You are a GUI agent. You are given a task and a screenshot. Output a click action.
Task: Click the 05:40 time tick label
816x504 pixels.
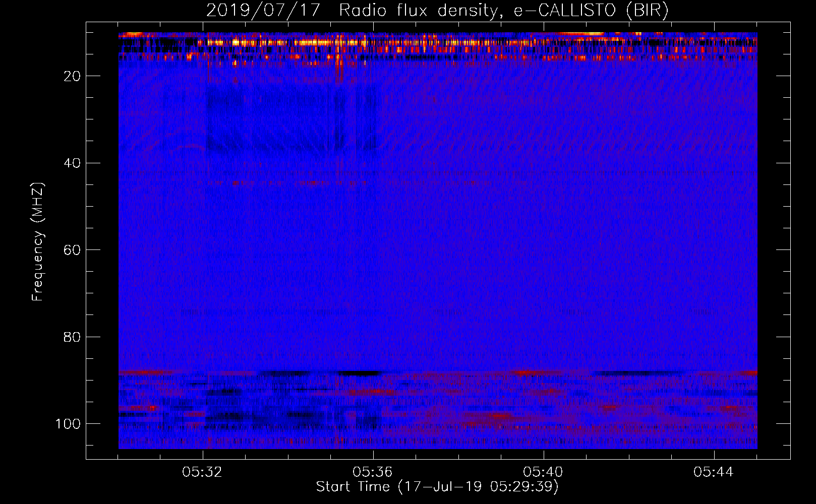pyautogui.click(x=543, y=472)
